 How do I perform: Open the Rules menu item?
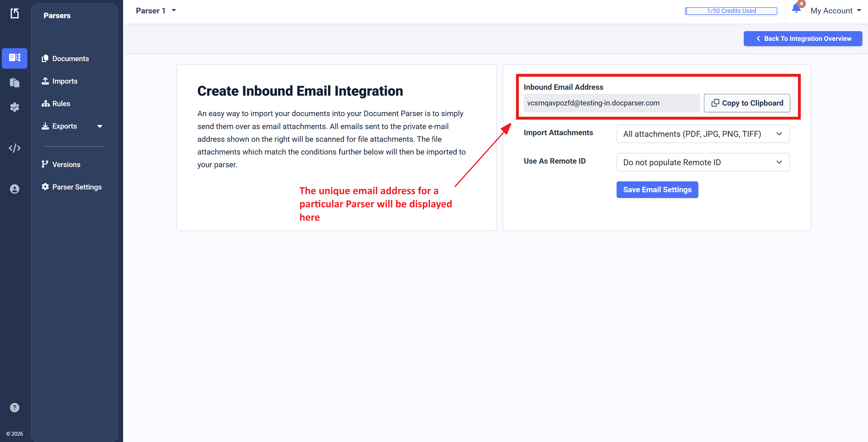(x=61, y=104)
